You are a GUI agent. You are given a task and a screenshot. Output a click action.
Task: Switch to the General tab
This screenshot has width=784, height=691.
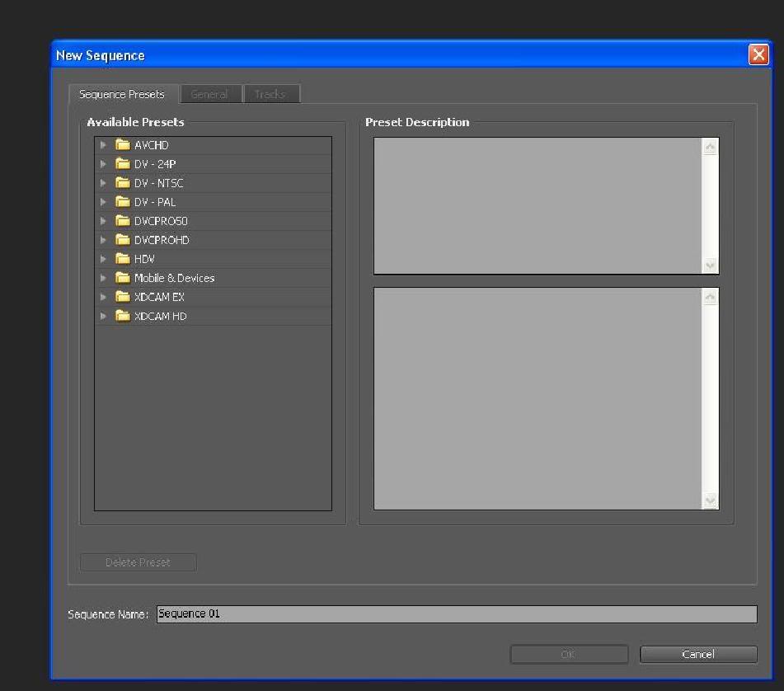[x=210, y=94]
